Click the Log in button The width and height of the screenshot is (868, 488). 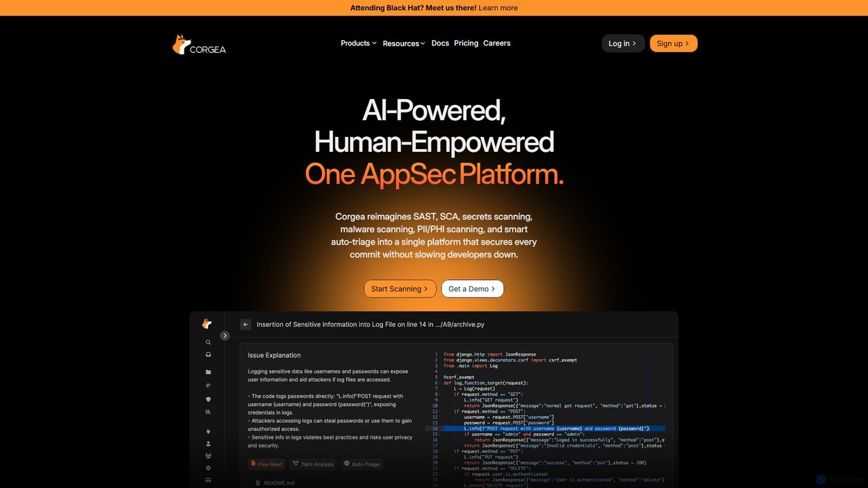tap(623, 43)
